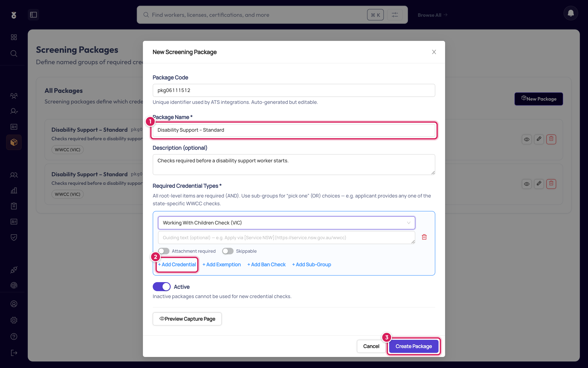Enable the Skippable toggle
This screenshot has height=368, width=588.
pyautogui.click(x=228, y=251)
